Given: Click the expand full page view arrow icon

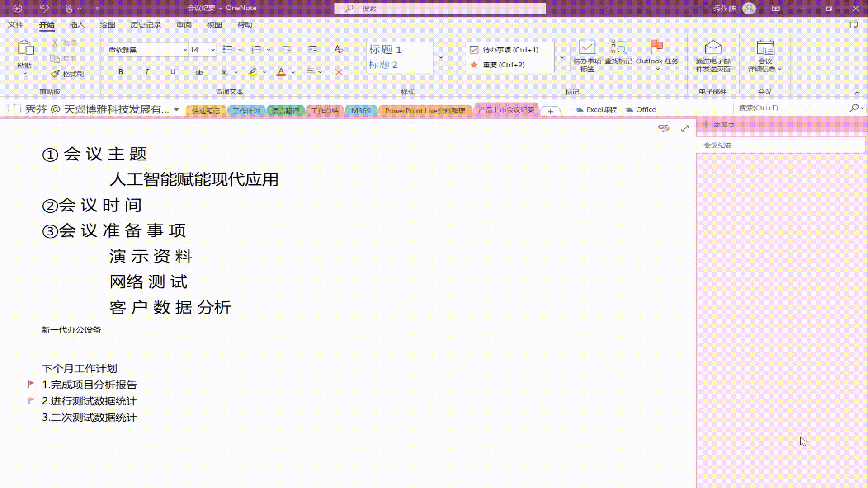Looking at the screenshot, I should point(684,129).
